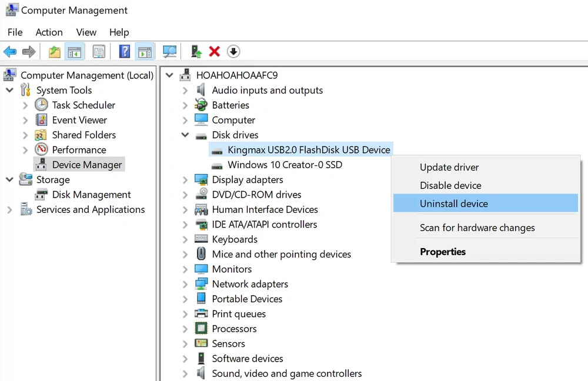Click the red X uninstall toolbar icon
Viewport: 588px width, 381px height.
click(x=215, y=52)
